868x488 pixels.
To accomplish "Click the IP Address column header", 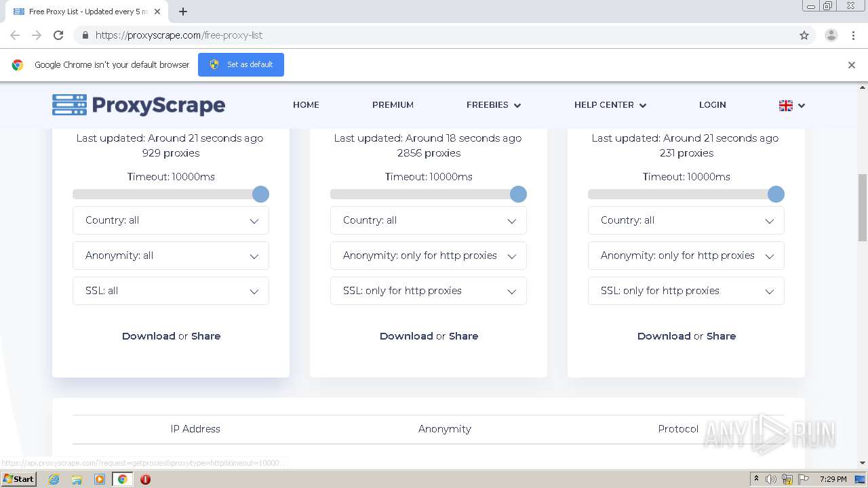I will [195, 429].
